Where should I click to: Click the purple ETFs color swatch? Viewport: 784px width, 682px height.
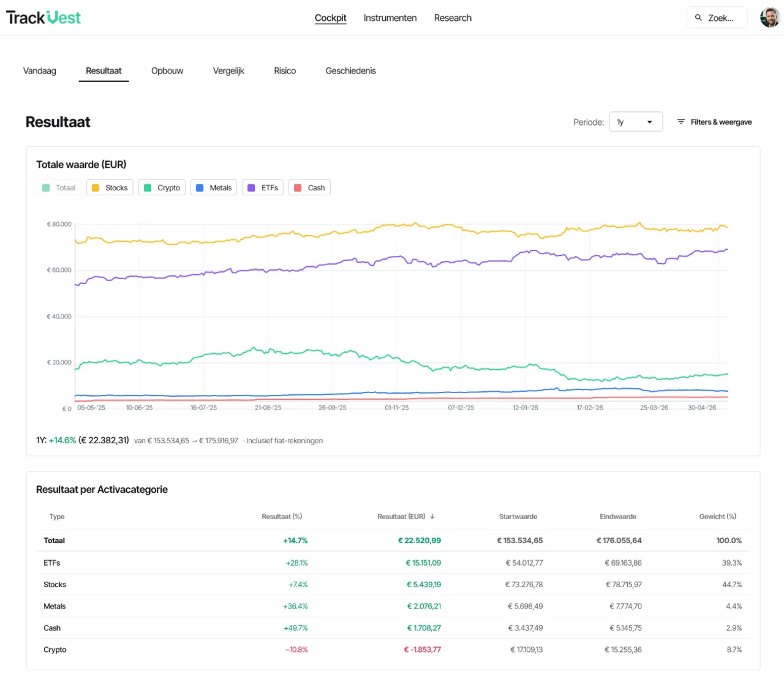point(251,188)
